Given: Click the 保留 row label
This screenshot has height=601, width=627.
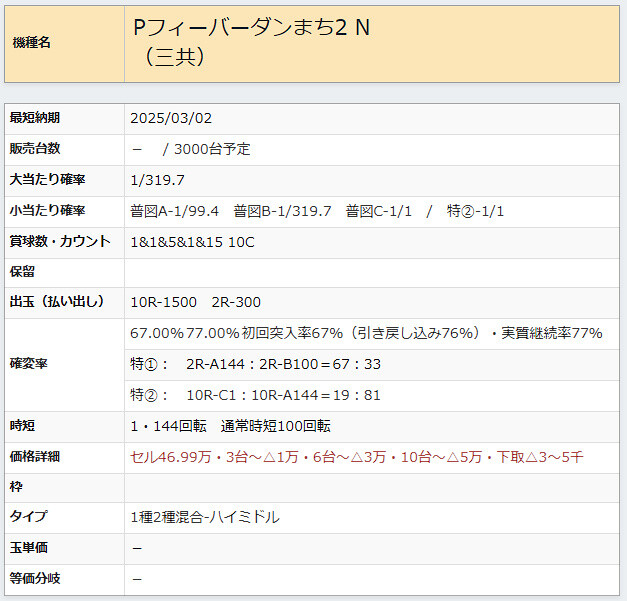Looking at the screenshot, I should (x=22, y=272).
